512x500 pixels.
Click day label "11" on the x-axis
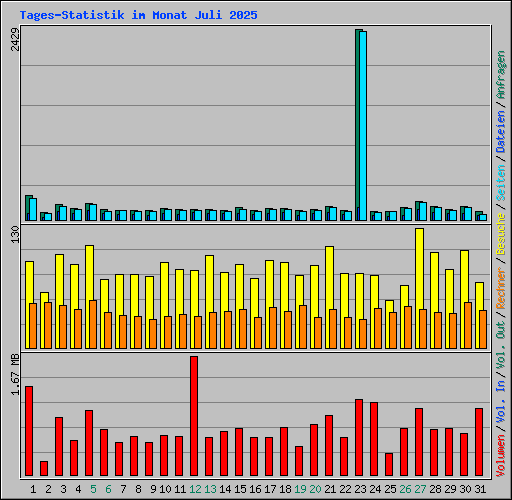coord(180,489)
